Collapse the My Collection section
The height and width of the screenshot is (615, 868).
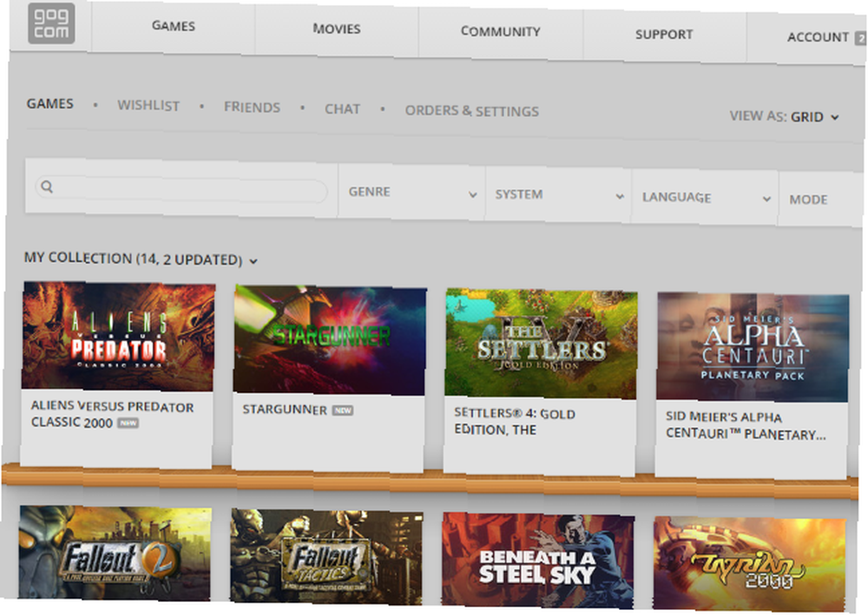coord(141,258)
